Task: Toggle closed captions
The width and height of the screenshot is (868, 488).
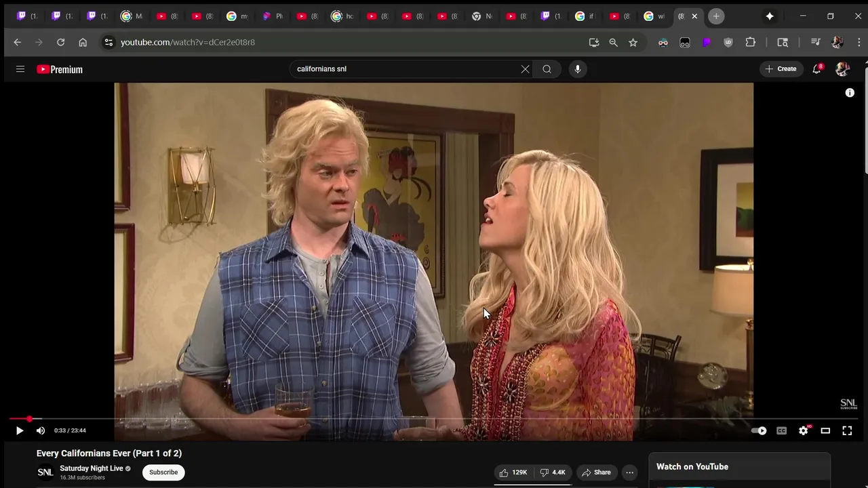Action: tap(781, 430)
